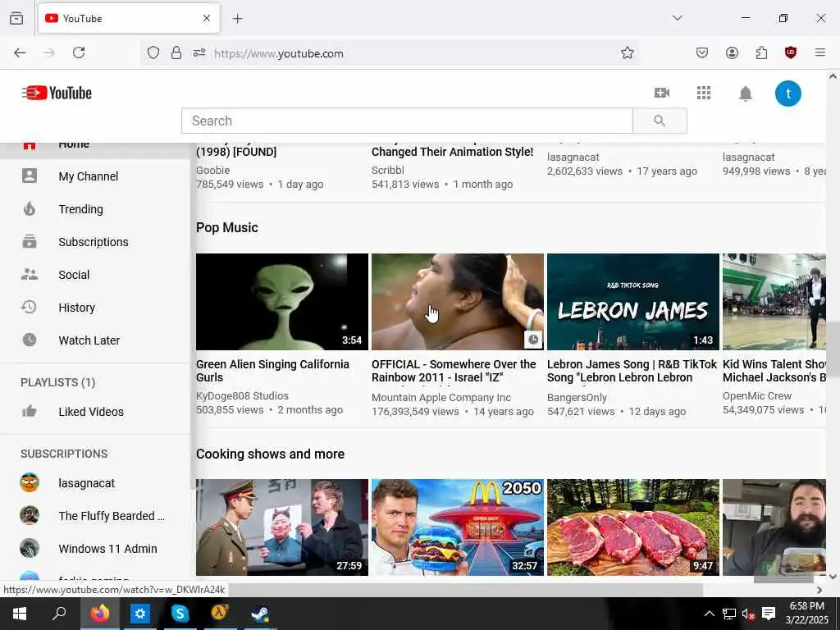Click the create video camera icon

tap(662, 93)
